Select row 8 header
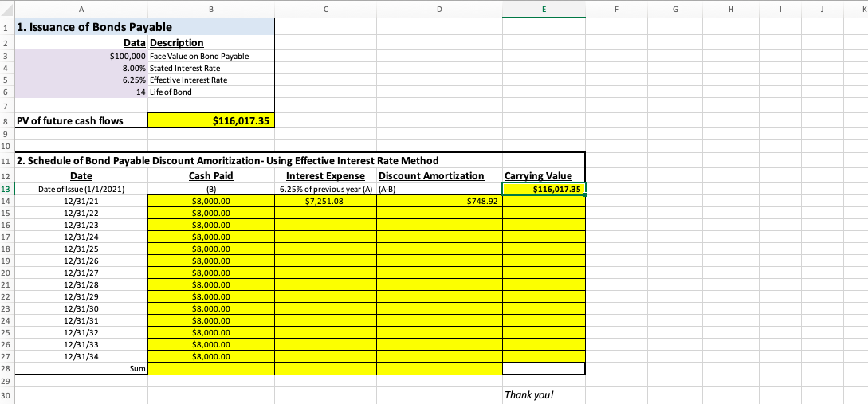868x404 pixels. pos(7,120)
